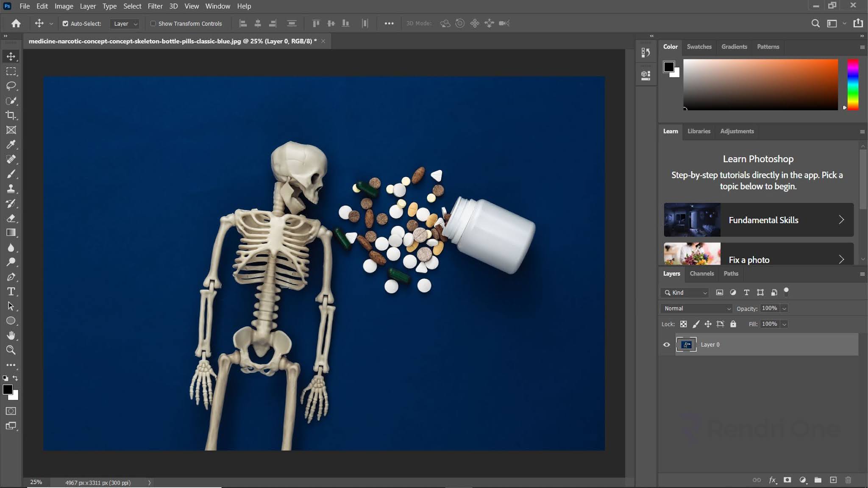The width and height of the screenshot is (868, 488).
Task: Enable Show Transform Controls checkbox
Action: [x=153, y=24]
